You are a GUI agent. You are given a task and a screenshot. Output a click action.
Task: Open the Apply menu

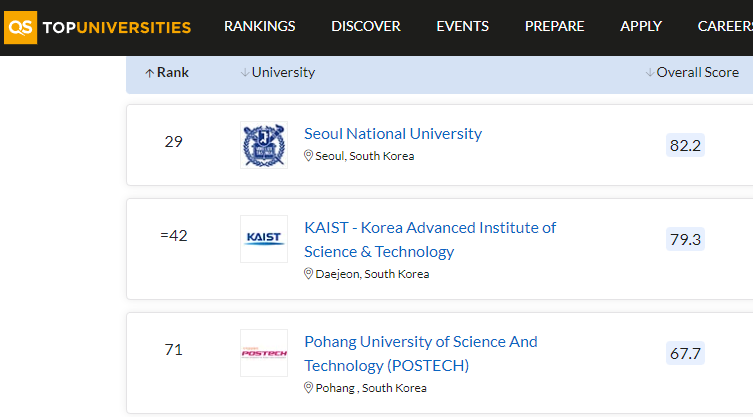tap(641, 26)
